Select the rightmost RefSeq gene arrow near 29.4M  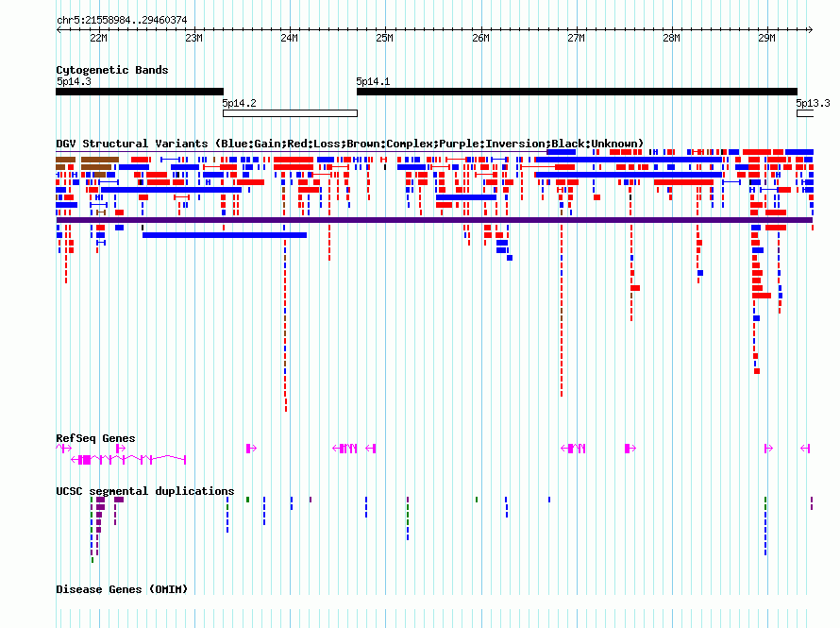[x=805, y=448]
